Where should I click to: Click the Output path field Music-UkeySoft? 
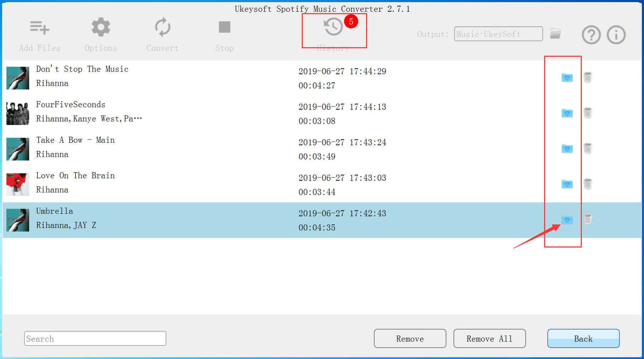tap(498, 34)
